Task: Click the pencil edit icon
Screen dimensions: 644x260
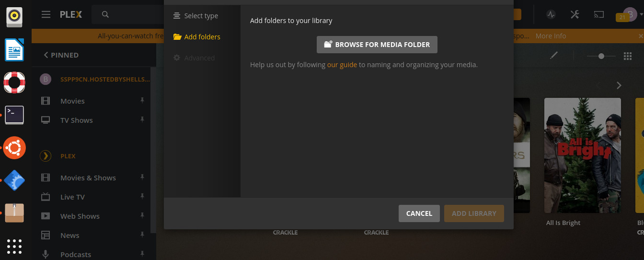Action: [x=554, y=56]
